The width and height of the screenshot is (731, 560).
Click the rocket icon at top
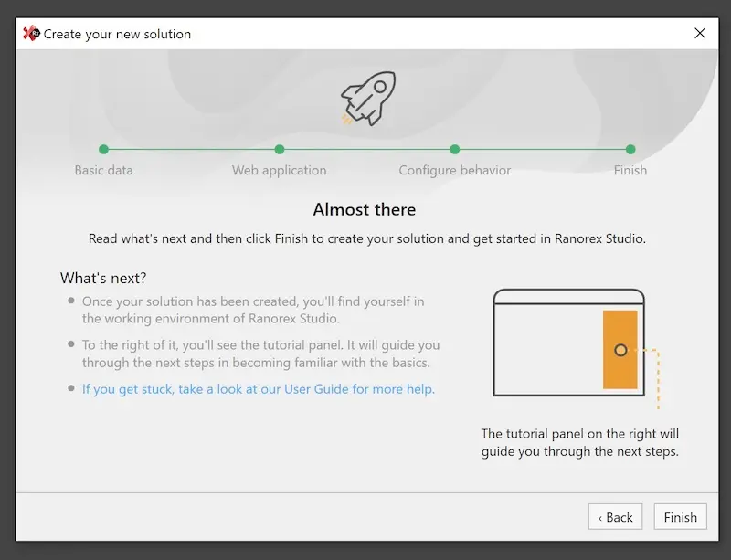click(x=368, y=99)
